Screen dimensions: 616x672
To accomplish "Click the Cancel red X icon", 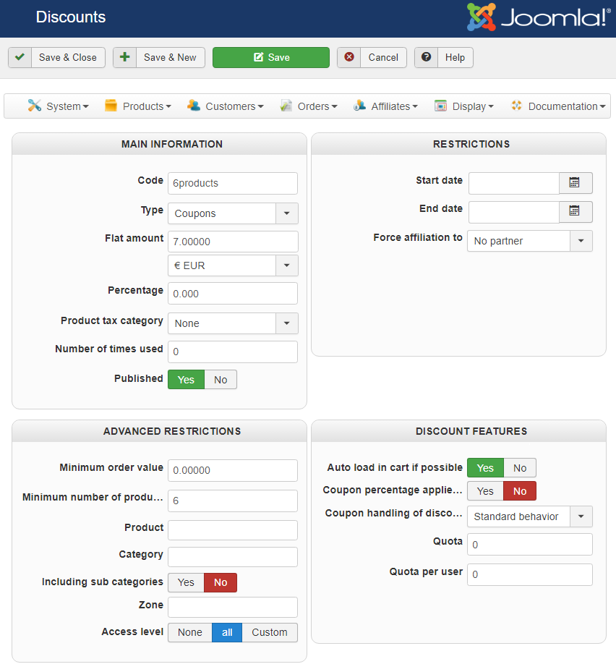I will [349, 57].
